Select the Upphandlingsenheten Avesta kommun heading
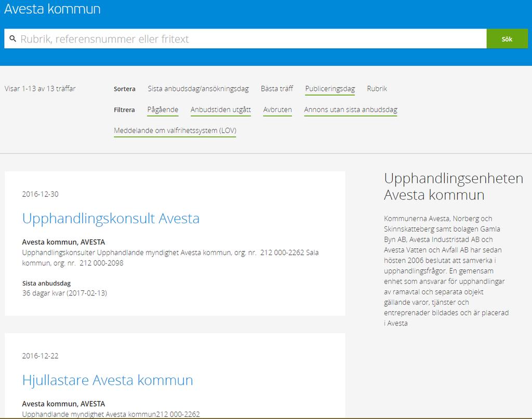Viewport: 532px width, 419px height. pyautogui.click(x=453, y=186)
